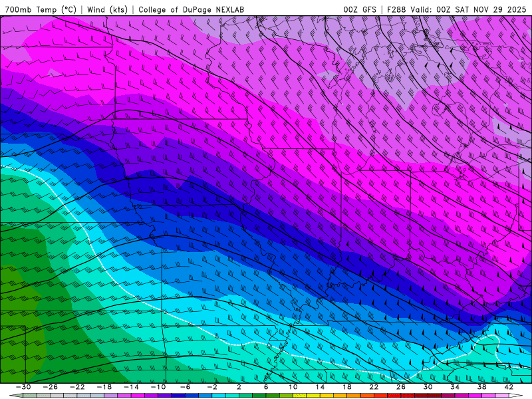Click the 'F288' forecast hour label
Viewport: 532px width, 399px height.
[396, 9]
